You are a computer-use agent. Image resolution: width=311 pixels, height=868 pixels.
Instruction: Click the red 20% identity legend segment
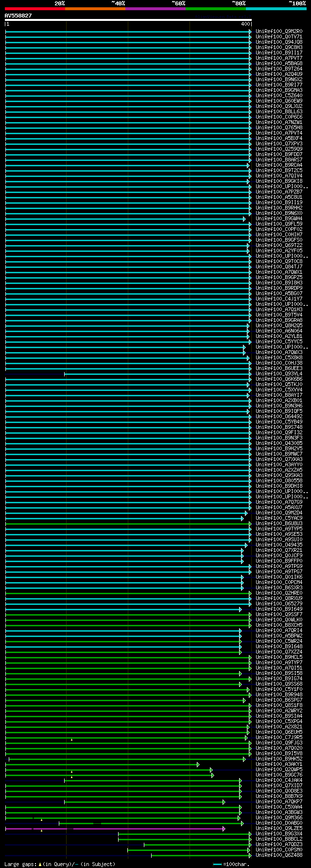click(x=35, y=8)
